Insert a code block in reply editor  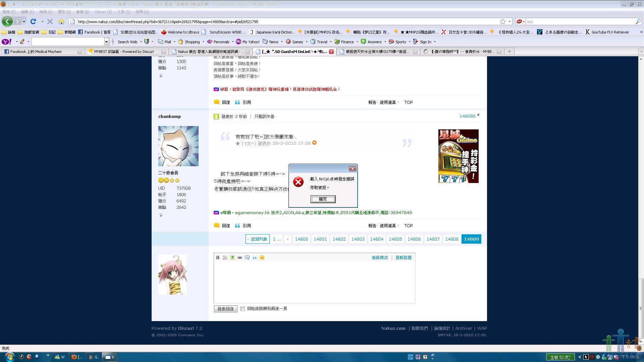click(255, 257)
